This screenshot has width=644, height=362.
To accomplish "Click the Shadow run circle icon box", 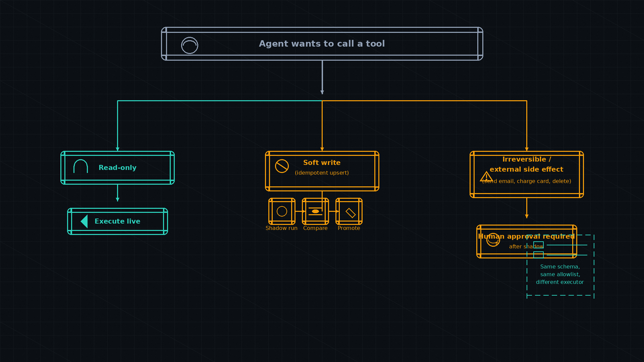I will (282, 211).
